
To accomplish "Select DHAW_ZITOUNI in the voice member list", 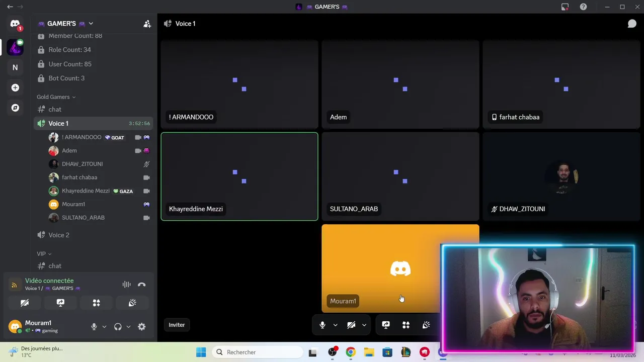I will click(100, 164).
